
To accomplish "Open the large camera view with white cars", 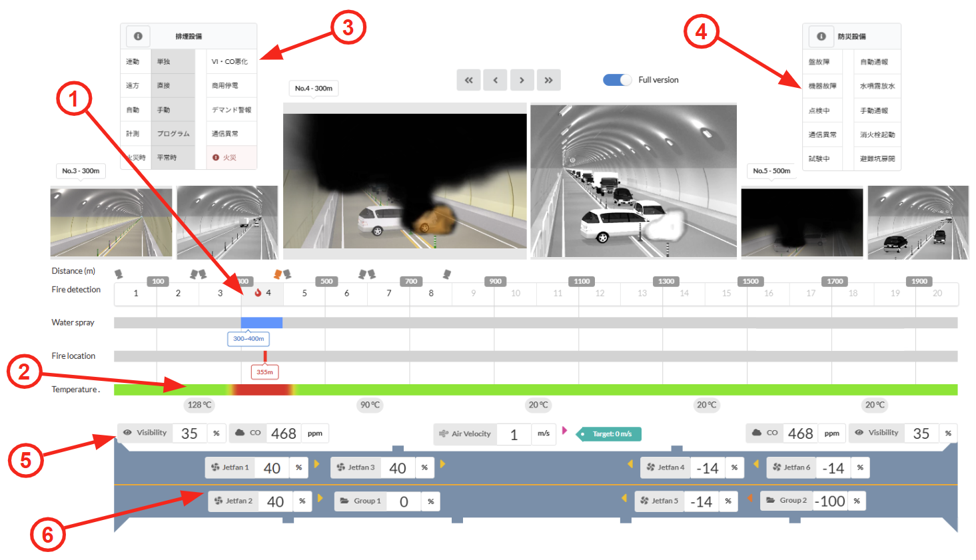I will 634,181.
